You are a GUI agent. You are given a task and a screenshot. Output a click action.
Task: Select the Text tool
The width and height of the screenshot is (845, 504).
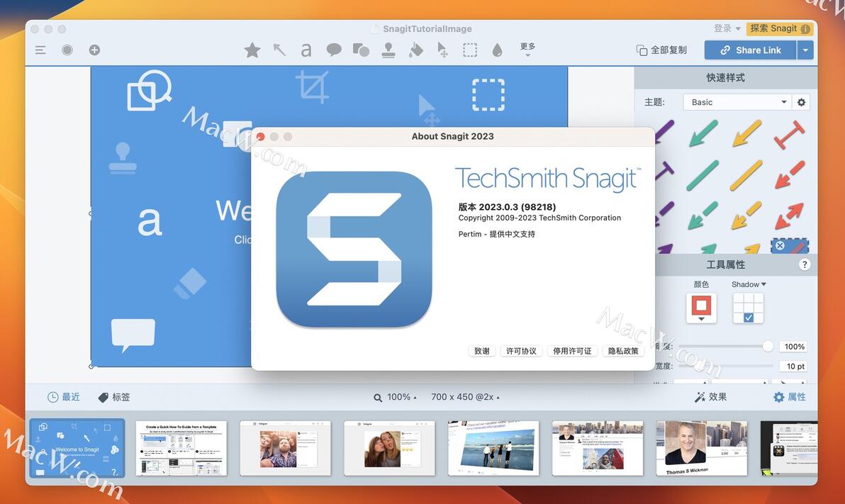[x=306, y=50]
